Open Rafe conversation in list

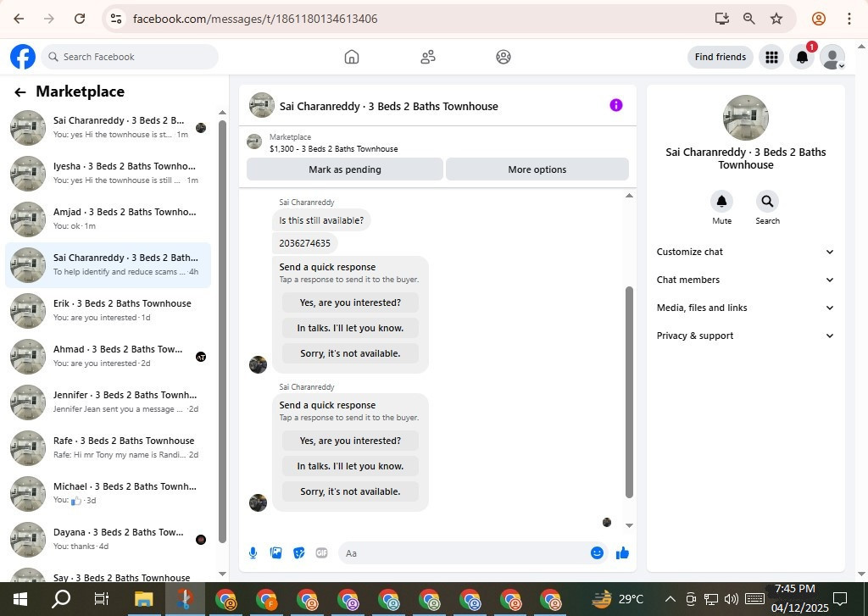pyautogui.click(x=108, y=447)
